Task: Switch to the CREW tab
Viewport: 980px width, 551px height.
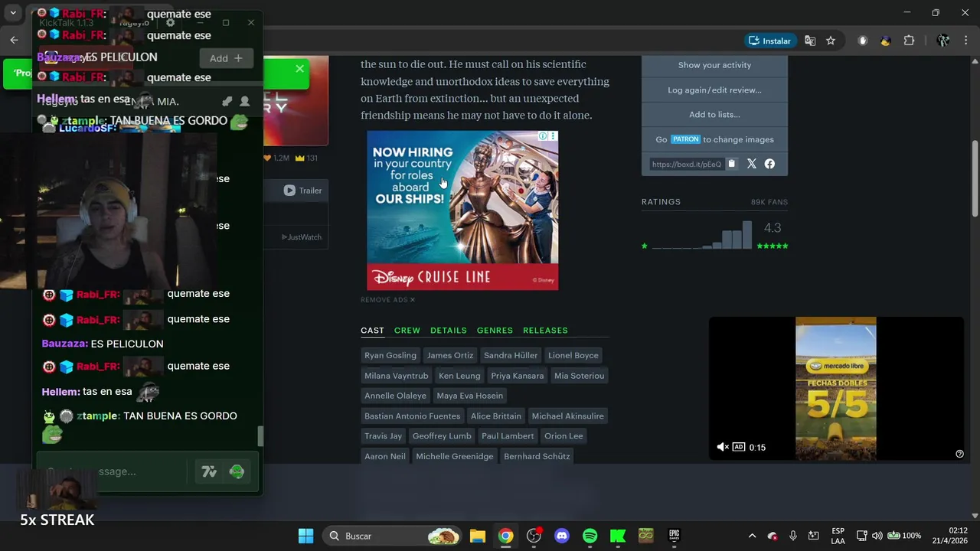Action: 407,331
